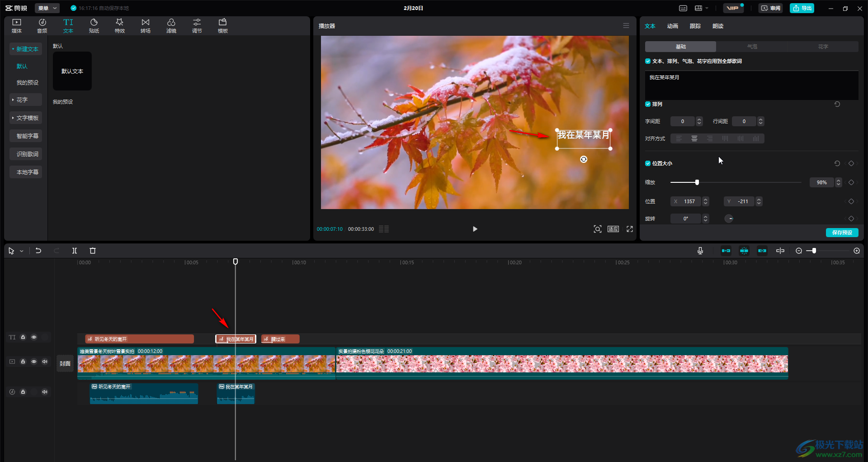Reset the 位置大小 position settings
Screen dimensions: 868x462
[x=837, y=163]
